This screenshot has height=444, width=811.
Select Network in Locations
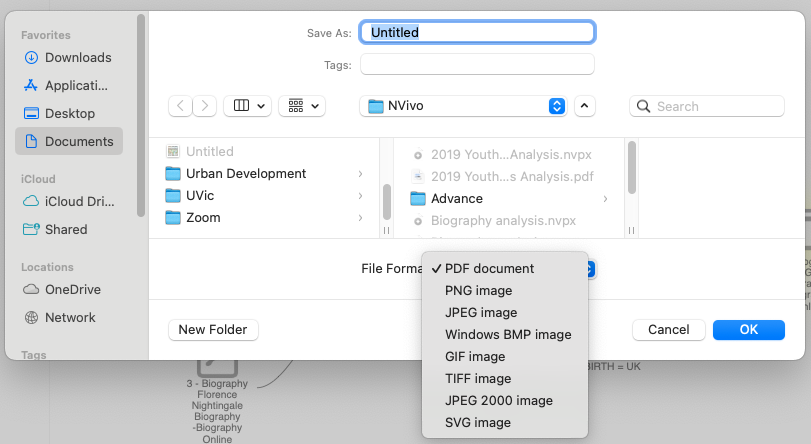[x=70, y=317]
